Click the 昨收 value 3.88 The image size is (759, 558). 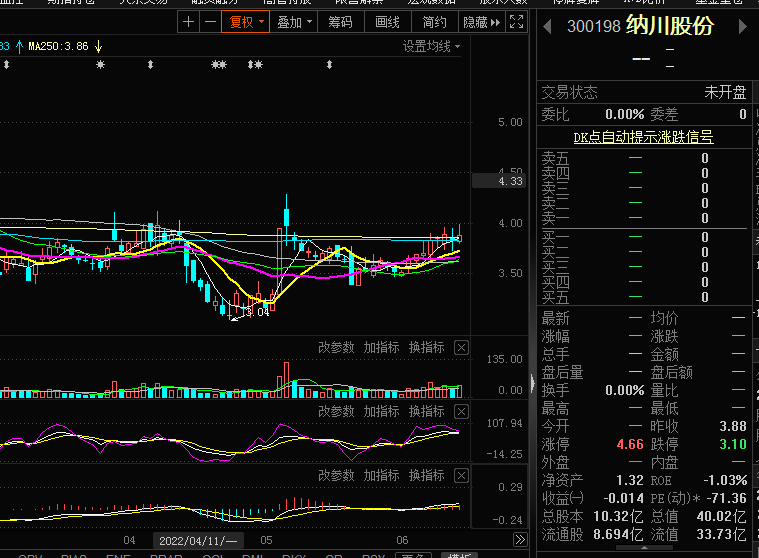point(733,426)
